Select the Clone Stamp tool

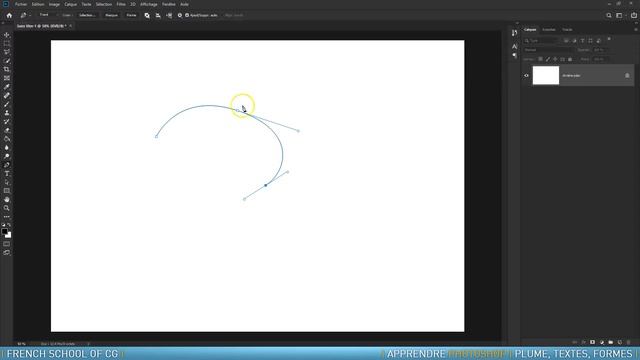coord(7,113)
